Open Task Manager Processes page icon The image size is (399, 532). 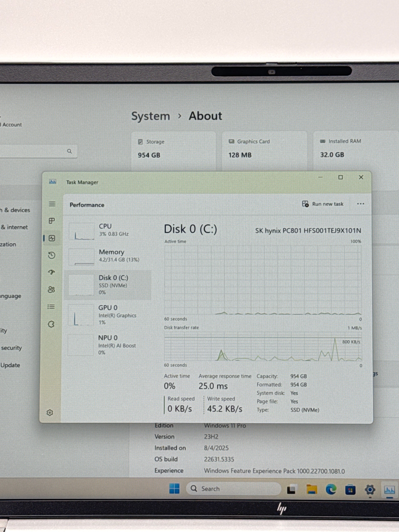point(52,221)
